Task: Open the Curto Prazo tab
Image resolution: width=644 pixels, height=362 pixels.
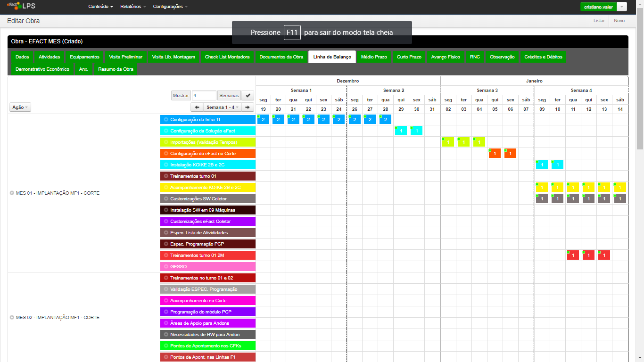Action: [409, 57]
